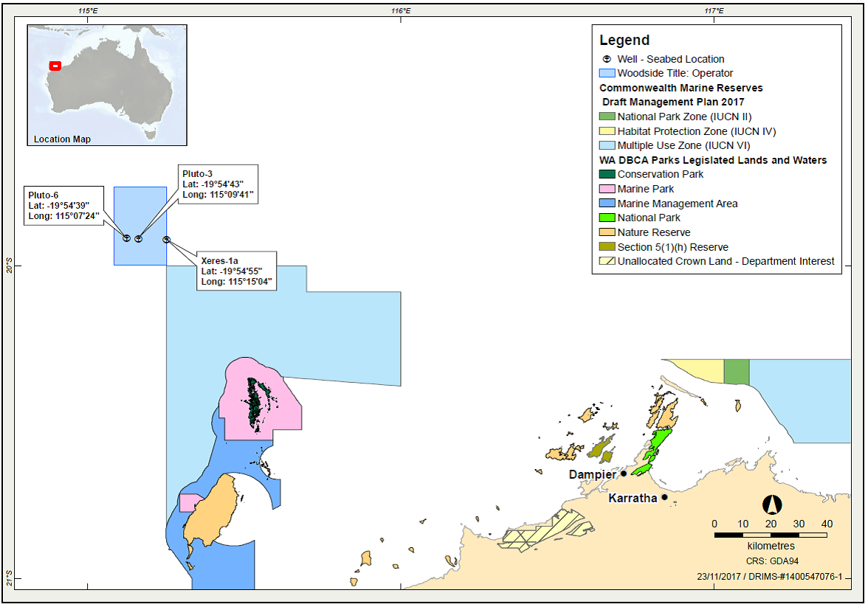Click the Legend title heading
This screenshot has width=868, height=607.
(x=624, y=41)
